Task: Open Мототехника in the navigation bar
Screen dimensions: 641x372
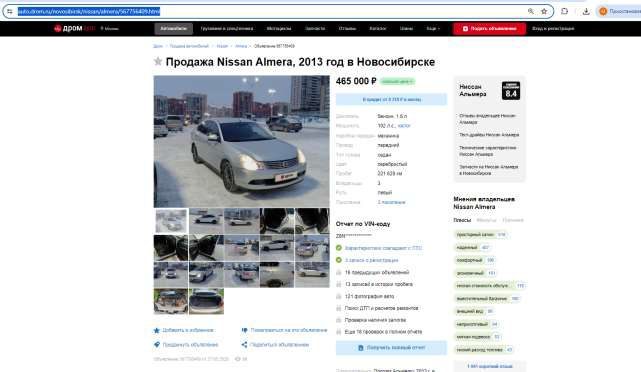Action: 279,29
